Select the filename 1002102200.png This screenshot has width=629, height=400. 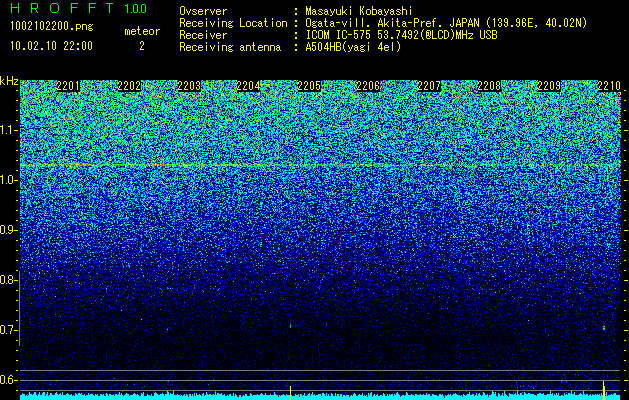point(52,27)
